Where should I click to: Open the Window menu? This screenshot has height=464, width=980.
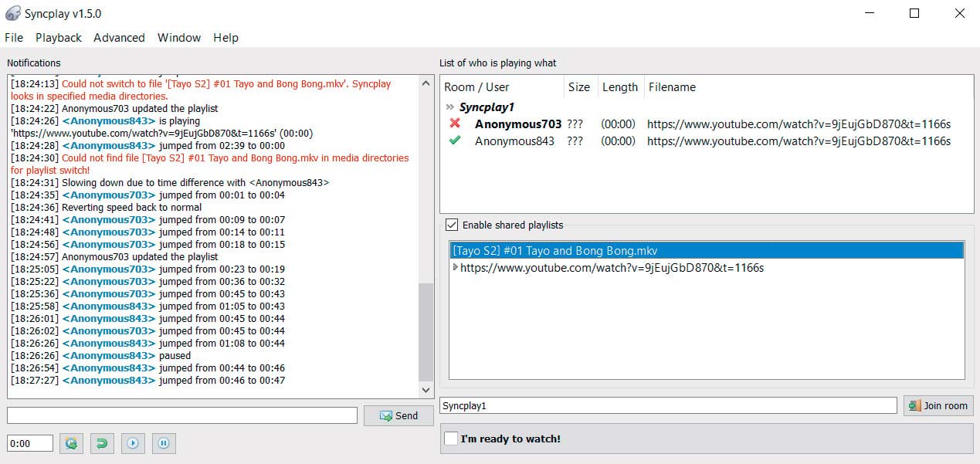tap(179, 37)
